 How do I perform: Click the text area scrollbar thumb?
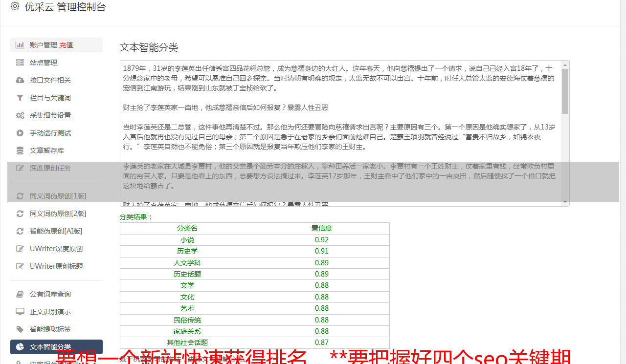click(x=565, y=91)
